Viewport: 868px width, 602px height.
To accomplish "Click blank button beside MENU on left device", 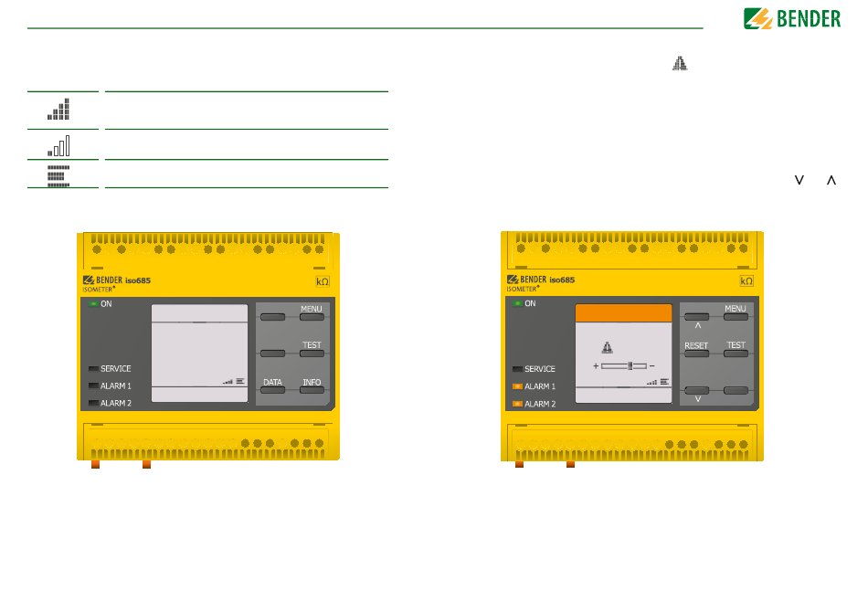I will coord(273,317).
